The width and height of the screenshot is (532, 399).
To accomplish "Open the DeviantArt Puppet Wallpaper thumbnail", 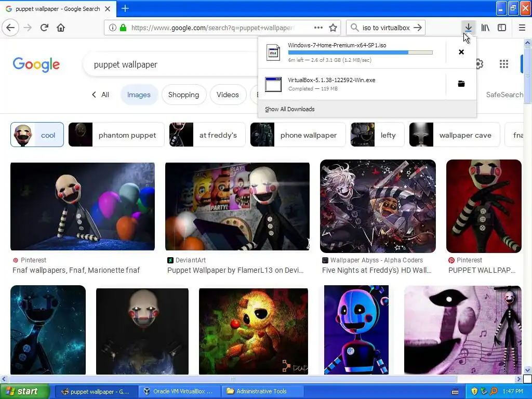I will tap(237, 206).
